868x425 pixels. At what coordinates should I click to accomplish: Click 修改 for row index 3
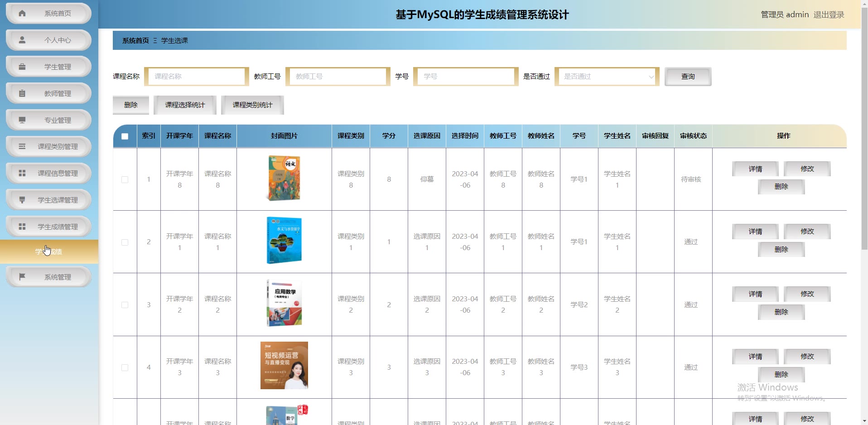(x=807, y=294)
